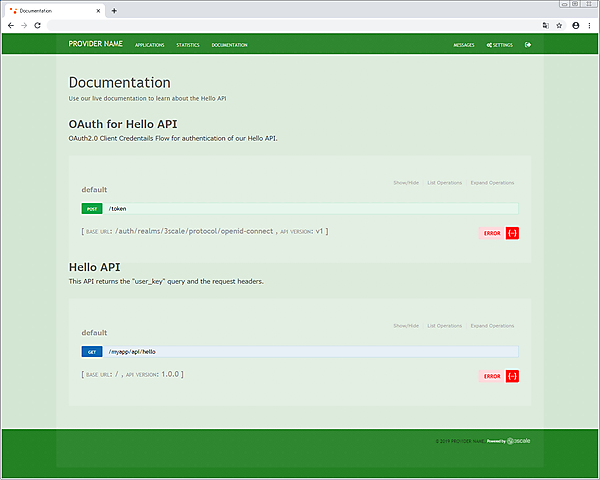Click the red {—} validator badge under Hello API
Screen dimensions: 600x480
[x=512, y=376]
